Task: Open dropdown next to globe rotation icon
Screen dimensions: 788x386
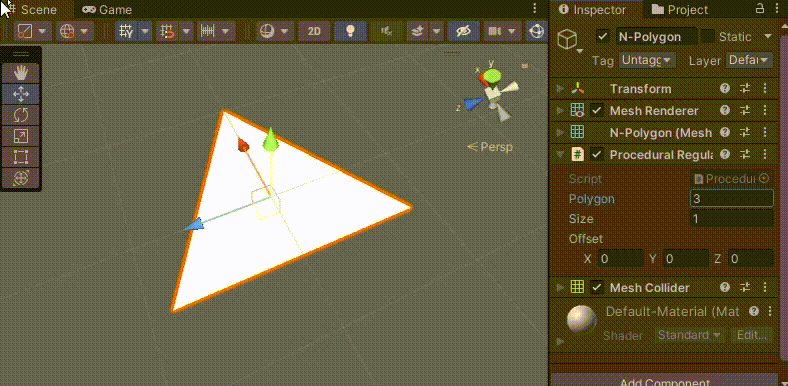Action: (x=84, y=31)
